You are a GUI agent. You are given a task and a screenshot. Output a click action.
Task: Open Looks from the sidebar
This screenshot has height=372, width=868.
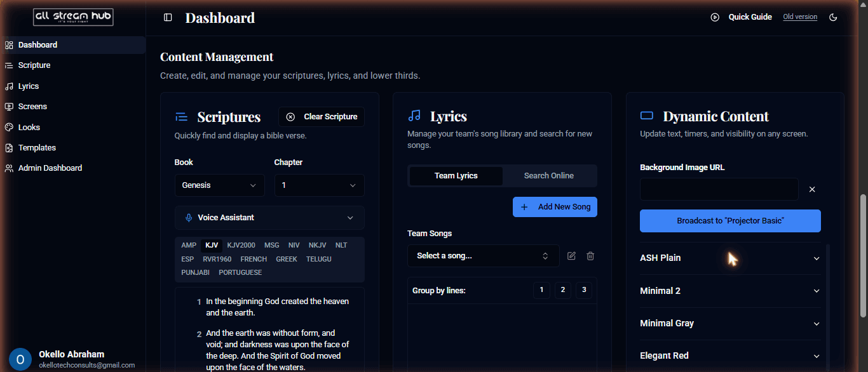pos(73,127)
